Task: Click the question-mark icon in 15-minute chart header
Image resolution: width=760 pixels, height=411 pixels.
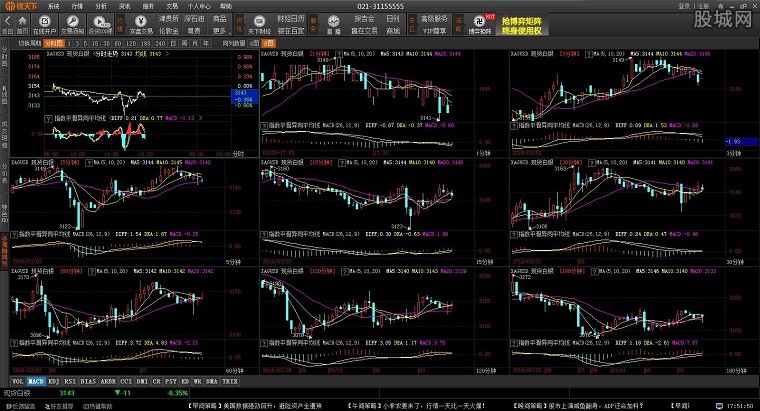Action: (x=342, y=163)
